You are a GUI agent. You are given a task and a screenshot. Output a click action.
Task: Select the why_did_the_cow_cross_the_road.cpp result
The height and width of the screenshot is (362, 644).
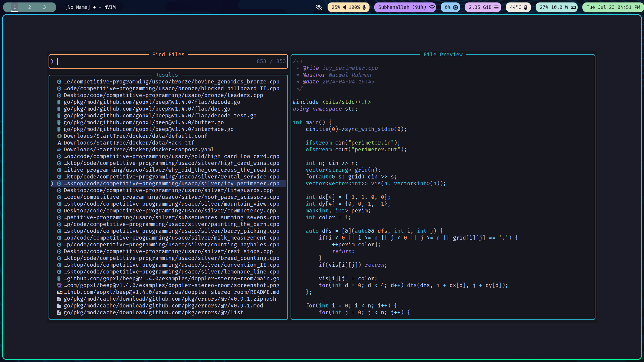168,170
